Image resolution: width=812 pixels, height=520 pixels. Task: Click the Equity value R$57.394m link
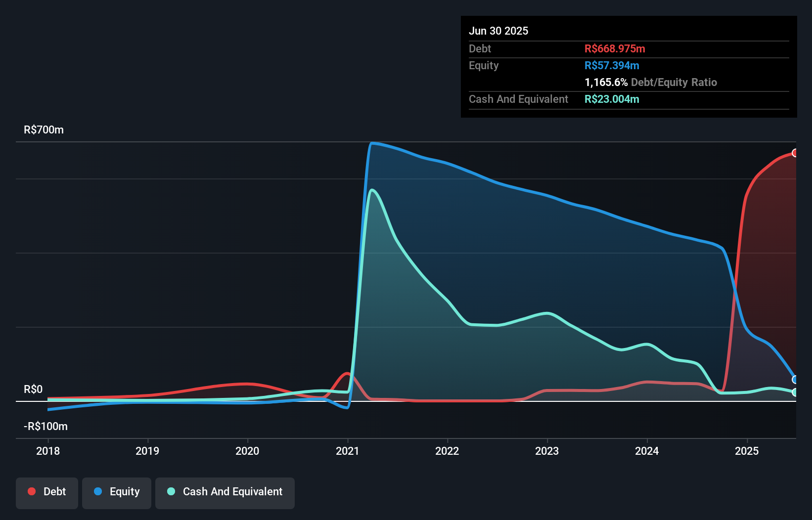[612, 65]
